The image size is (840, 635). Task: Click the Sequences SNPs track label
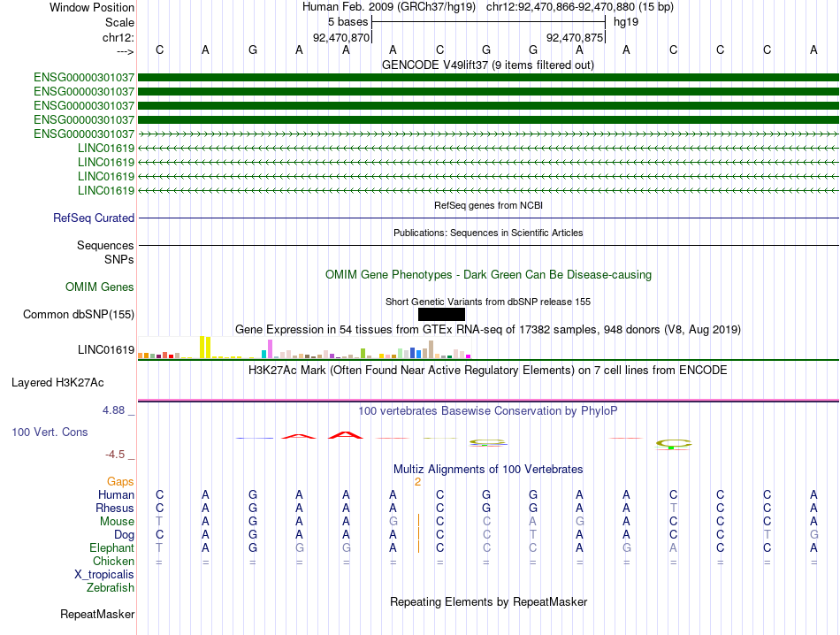point(105,252)
